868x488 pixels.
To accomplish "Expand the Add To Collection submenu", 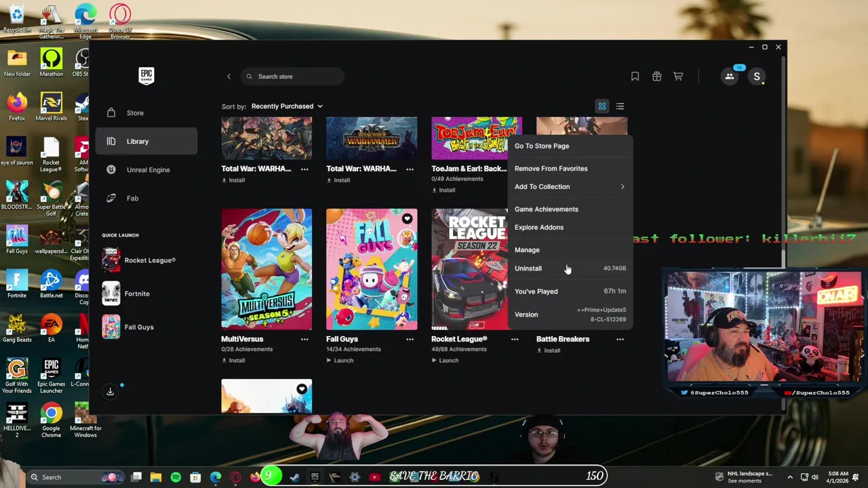I will pos(570,186).
